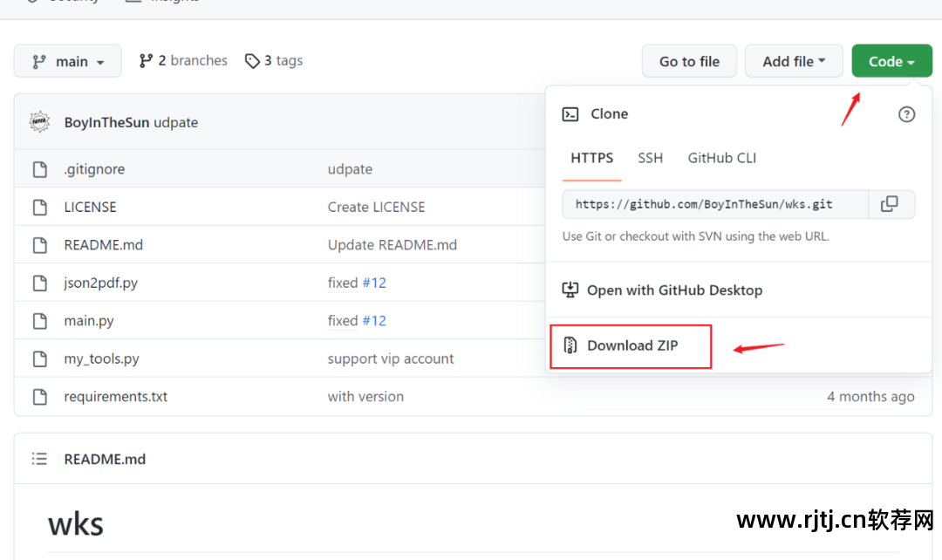Open the support vip account commit message

(x=391, y=359)
